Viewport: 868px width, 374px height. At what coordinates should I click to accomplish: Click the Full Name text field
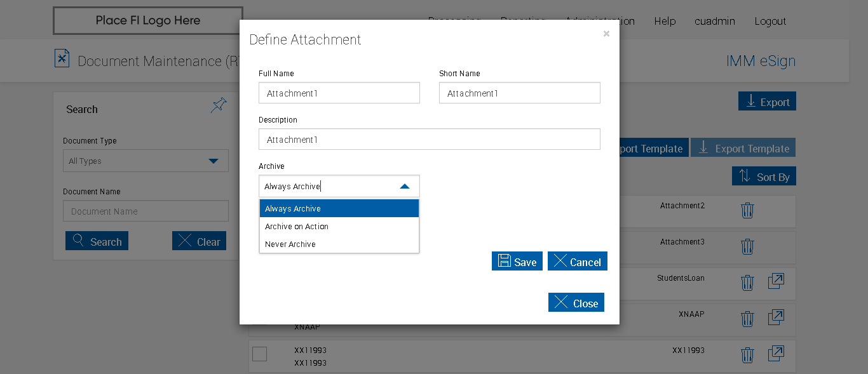pyautogui.click(x=339, y=93)
